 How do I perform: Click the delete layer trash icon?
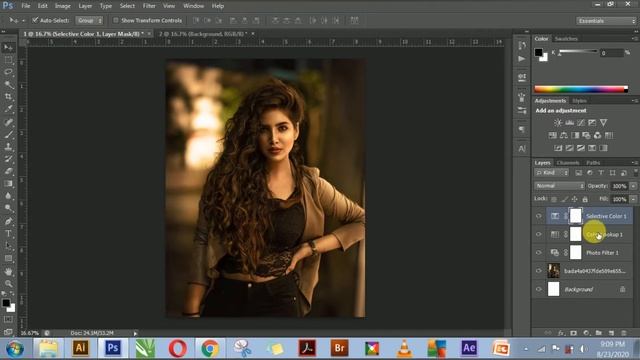pyautogui.click(x=623, y=333)
